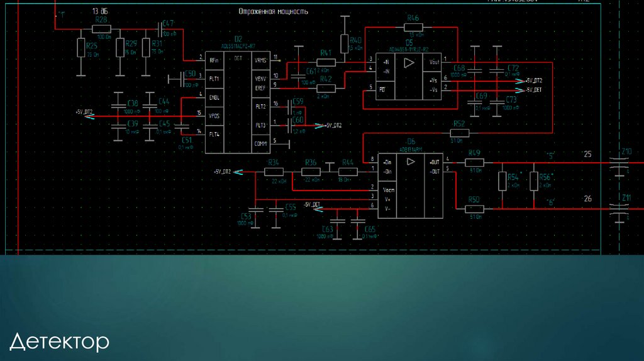The image size is (644, 361).
Task: Click the VENV pin of D2
Action: click(x=260, y=79)
